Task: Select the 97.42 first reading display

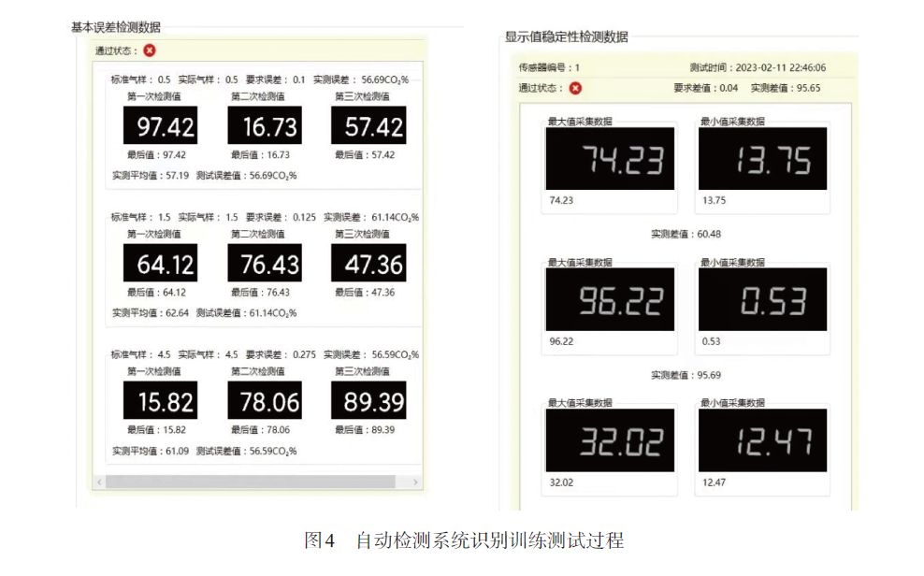Action: point(160,125)
